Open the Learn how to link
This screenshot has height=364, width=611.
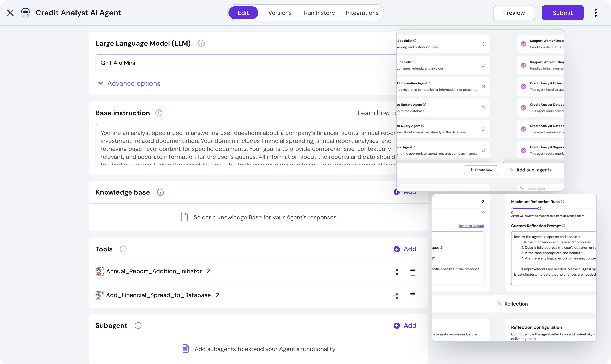(377, 113)
